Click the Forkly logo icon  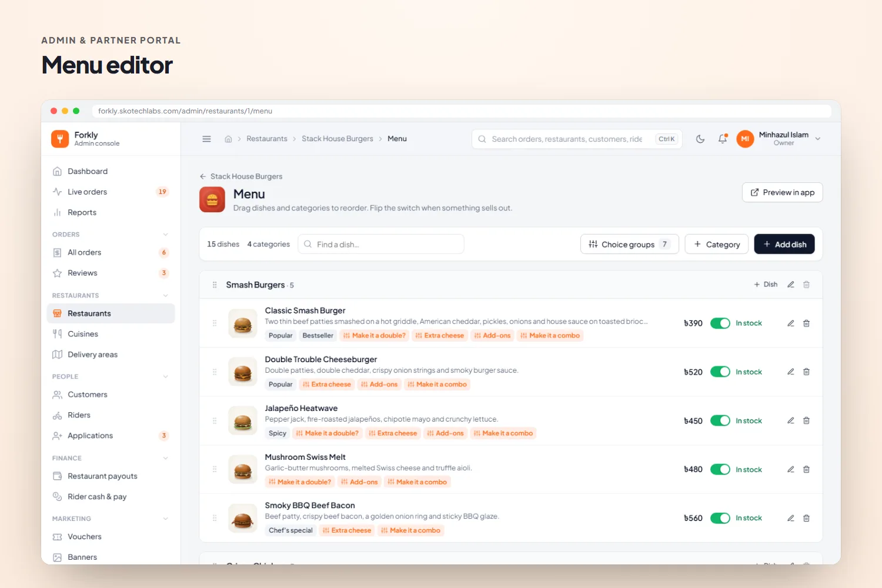[x=60, y=139]
